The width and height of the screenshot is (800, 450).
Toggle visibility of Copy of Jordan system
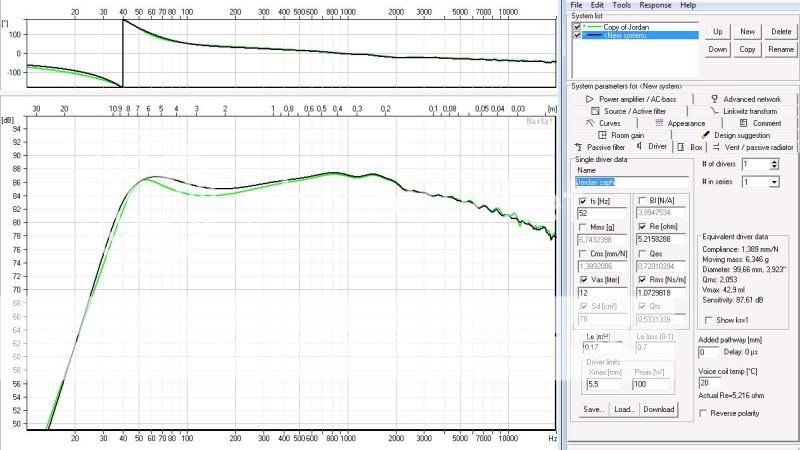[x=577, y=26]
